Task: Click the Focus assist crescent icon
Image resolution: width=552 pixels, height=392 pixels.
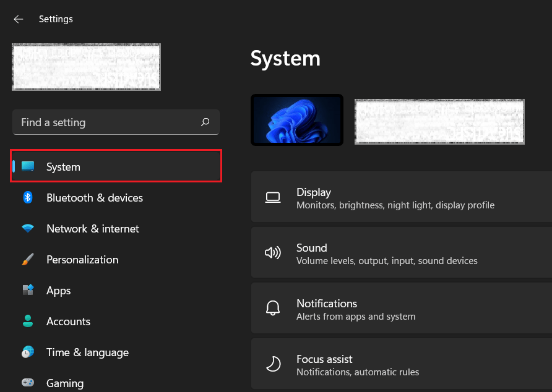Action: [273, 364]
